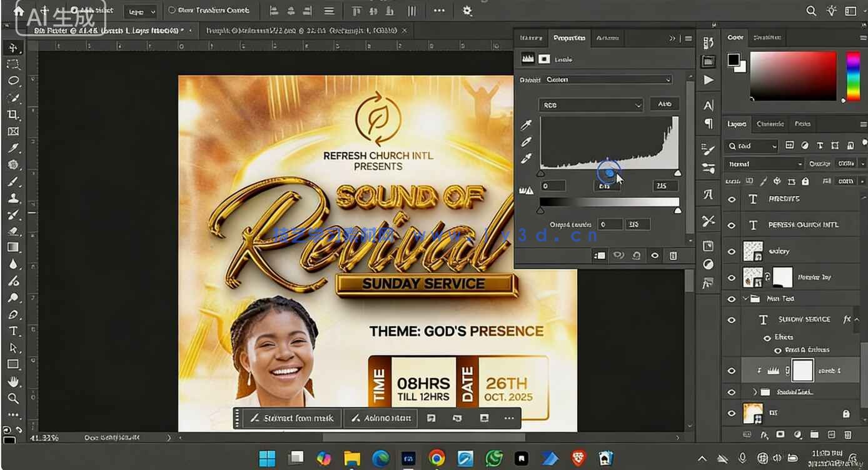Open the Levels preset dropdown
Screen dimensions: 868x470
click(x=608, y=80)
